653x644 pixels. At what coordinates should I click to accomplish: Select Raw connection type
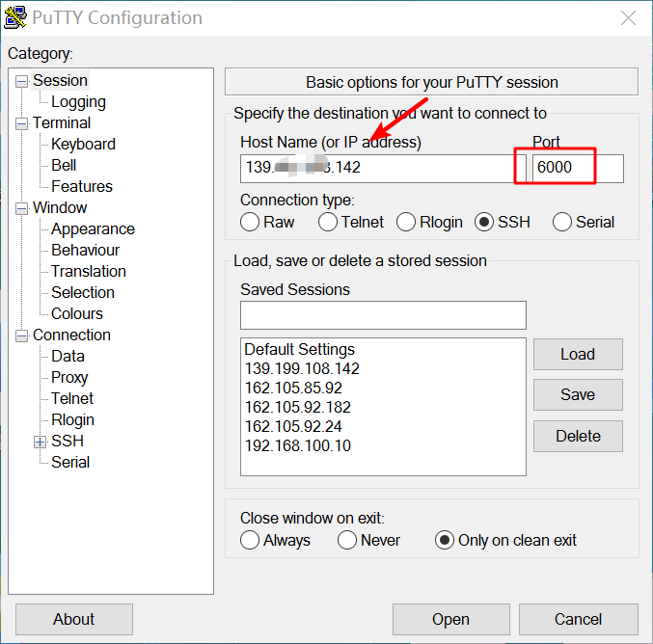250,223
